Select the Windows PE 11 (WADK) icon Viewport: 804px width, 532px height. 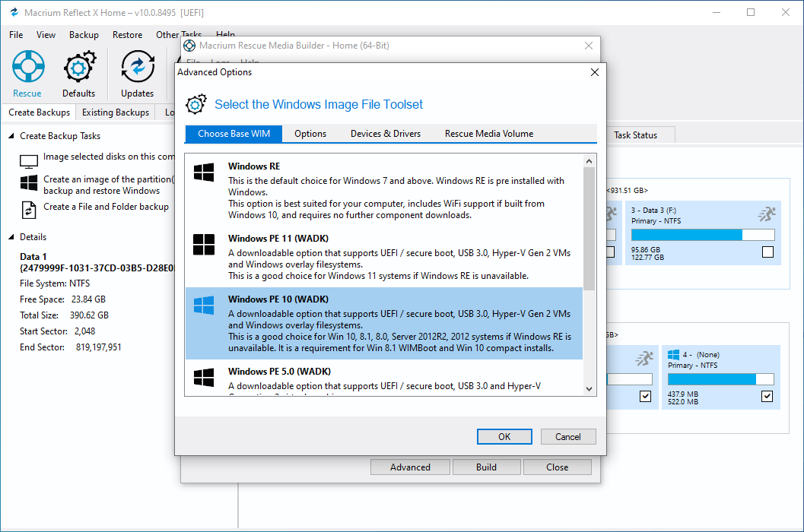point(204,245)
